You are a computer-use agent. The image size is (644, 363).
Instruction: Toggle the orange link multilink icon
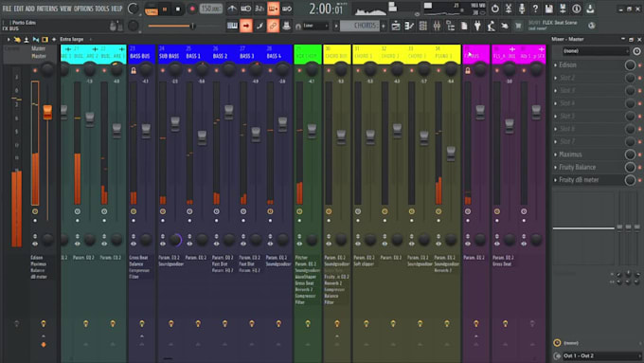click(x=273, y=26)
